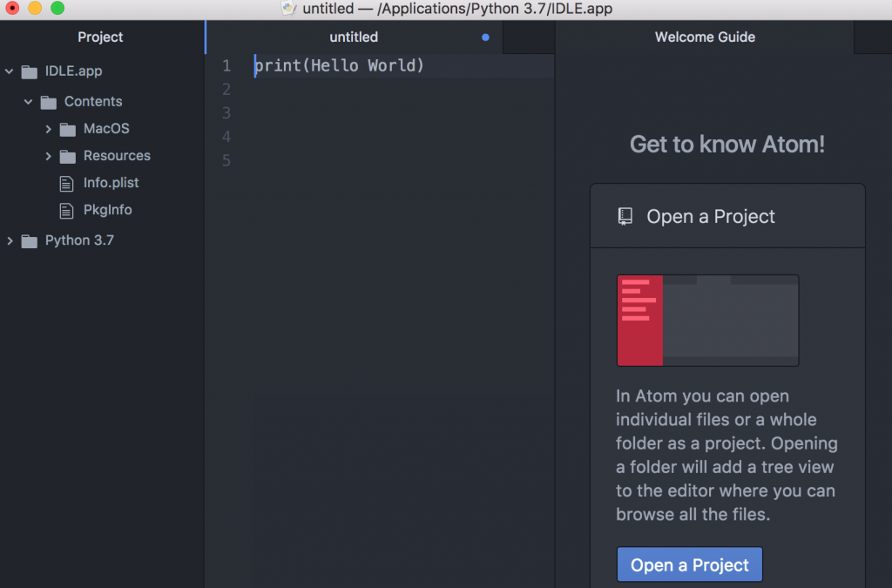The image size is (892, 588).
Task: Expand the MacOS folder chevron
Action: click(x=49, y=129)
